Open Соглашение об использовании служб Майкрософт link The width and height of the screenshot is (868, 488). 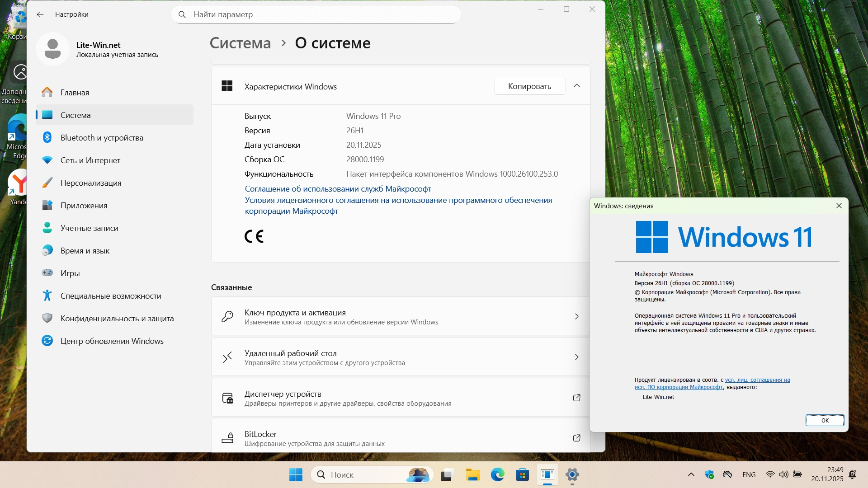(338, 189)
